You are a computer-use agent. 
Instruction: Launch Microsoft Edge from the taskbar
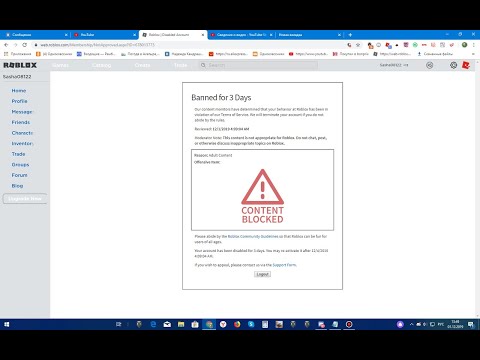[x=153, y=324]
